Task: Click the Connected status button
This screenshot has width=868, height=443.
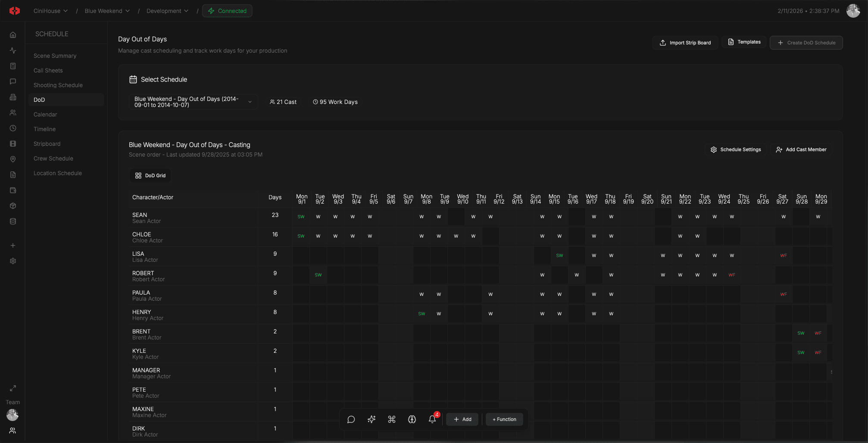Action: point(227,11)
